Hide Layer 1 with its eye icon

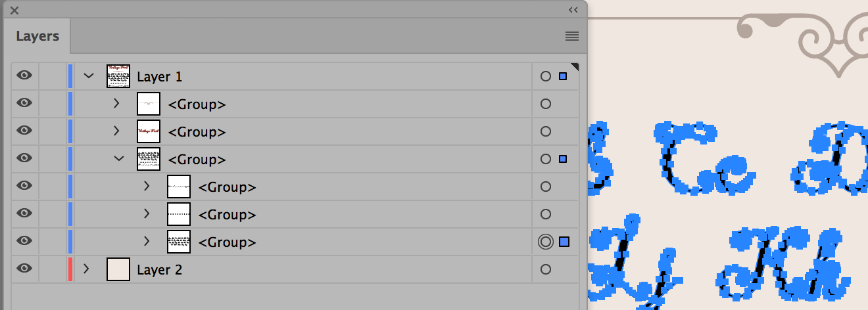coord(24,76)
